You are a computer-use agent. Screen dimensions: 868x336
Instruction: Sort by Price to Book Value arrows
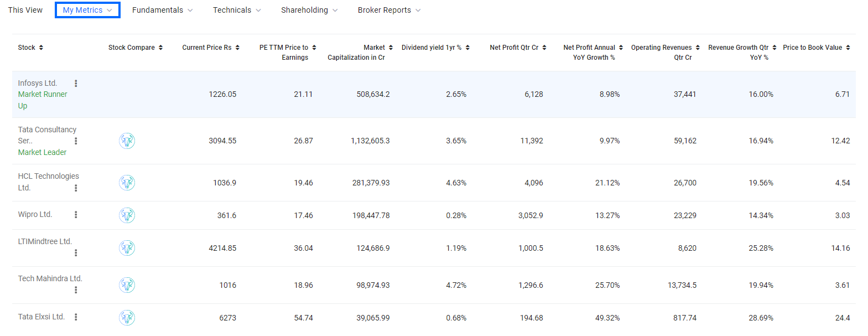pyautogui.click(x=848, y=48)
